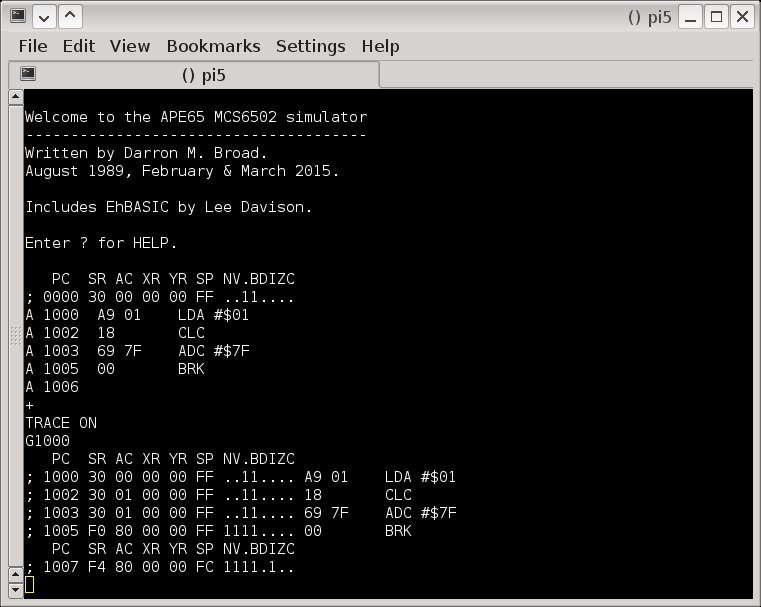Open the Bookmarks menu
The height and width of the screenshot is (607, 761).
[x=214, y=46]
